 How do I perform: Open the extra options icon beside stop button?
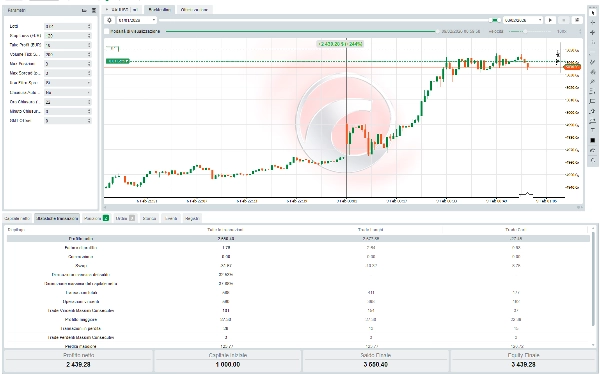(577, 20)
